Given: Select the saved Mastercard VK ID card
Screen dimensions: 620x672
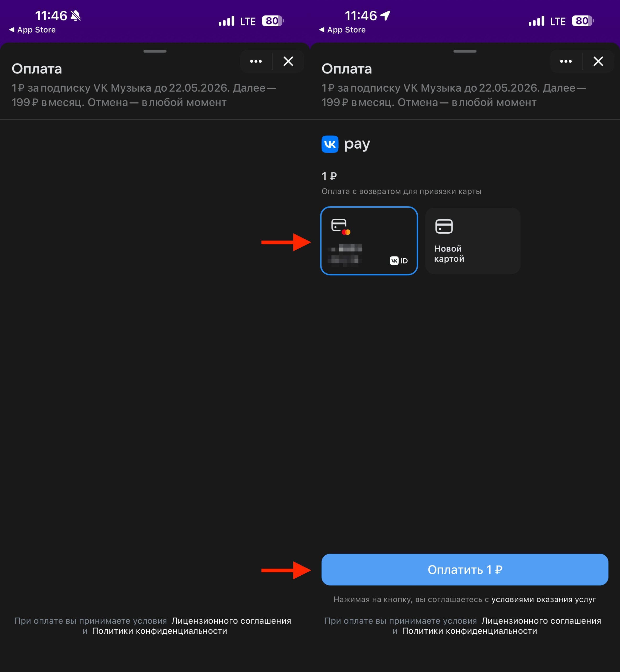Looking at the screenshot, I should [x=369, y=240].
